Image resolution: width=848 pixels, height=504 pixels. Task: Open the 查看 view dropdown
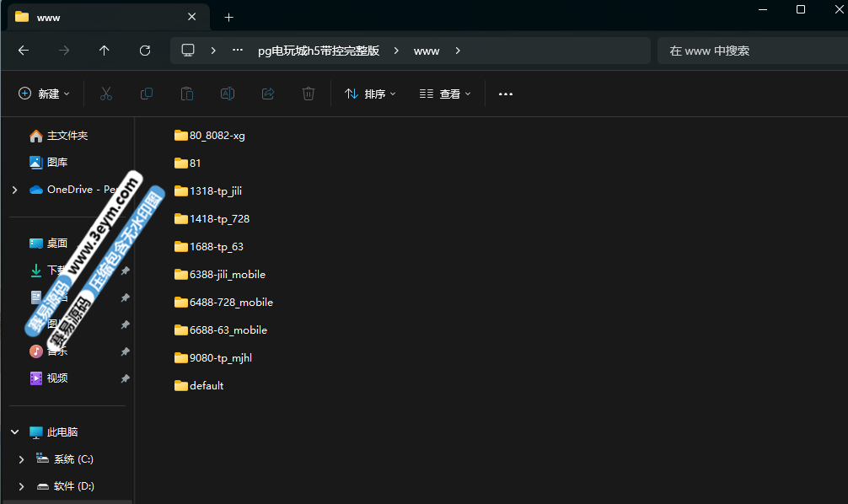[445, 94]
